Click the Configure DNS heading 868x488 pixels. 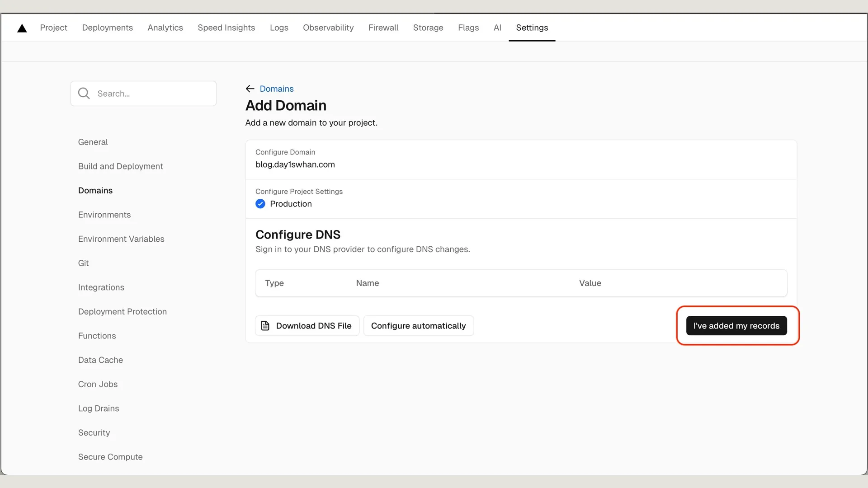(297, 235)
